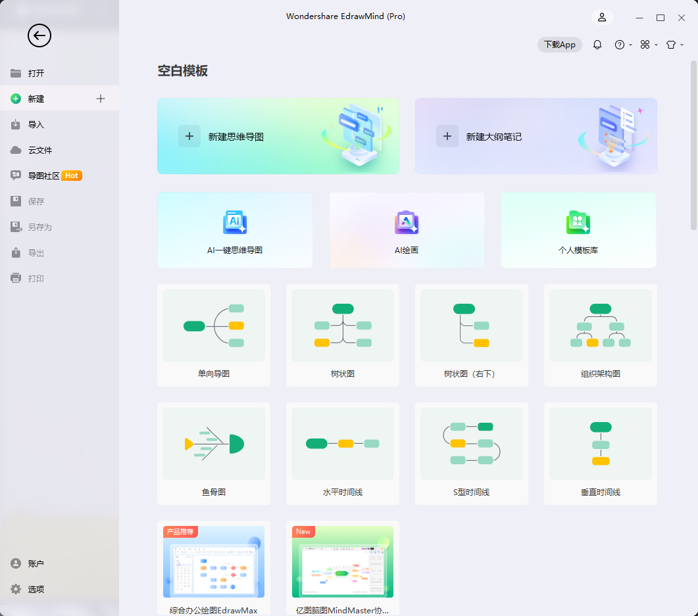Open the notification bell icon
Screen dimensions: 698x616
pos(597,45)
